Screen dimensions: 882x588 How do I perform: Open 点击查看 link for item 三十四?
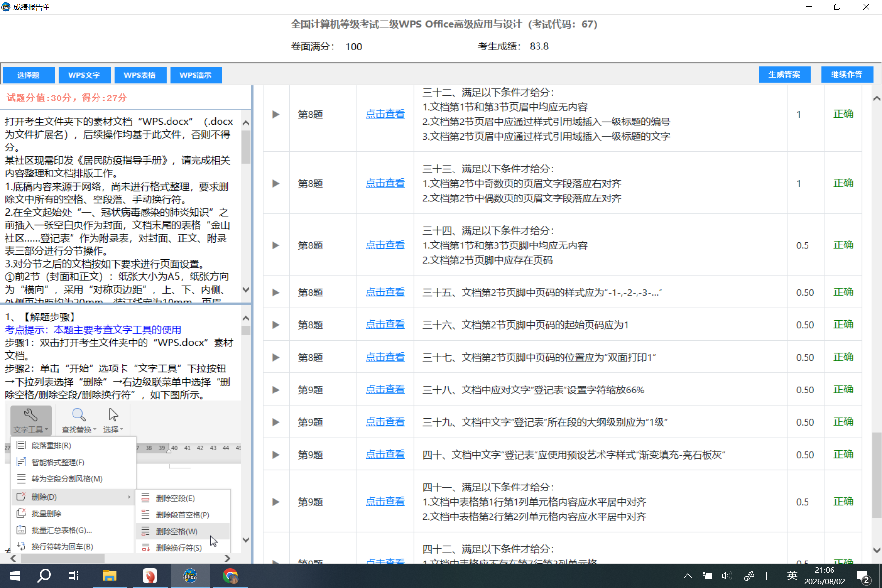pyautogui.click(x=385, y=245)
